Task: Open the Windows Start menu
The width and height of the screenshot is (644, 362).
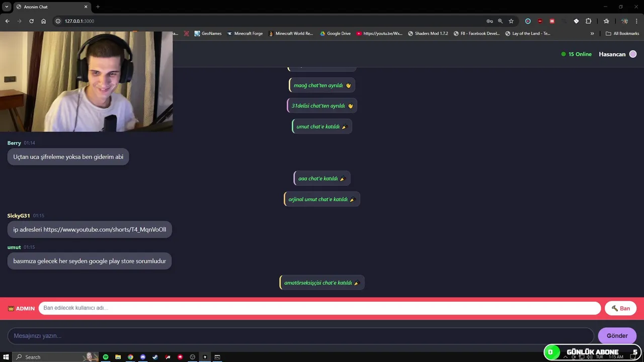Action: (6, 357)
